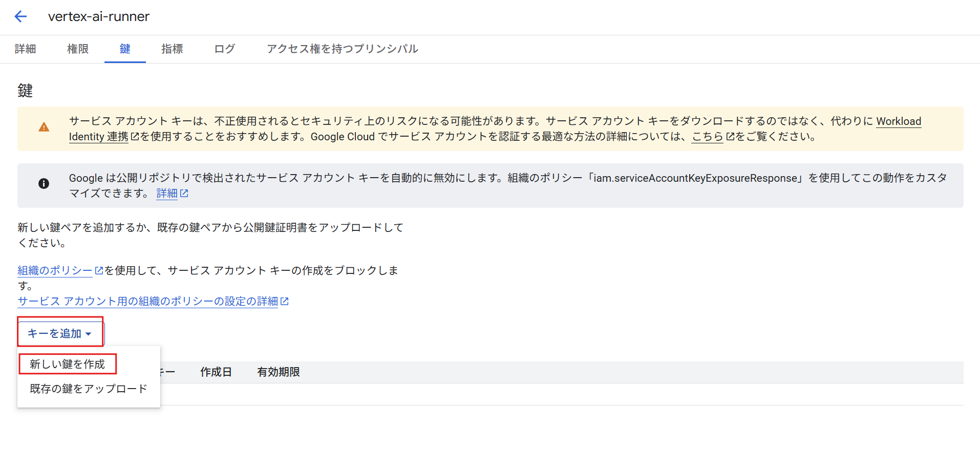Click external link icon beside 詳細 link
This screenshot has height=449, width=980.
pyautogui.click(x=184, y=194)
